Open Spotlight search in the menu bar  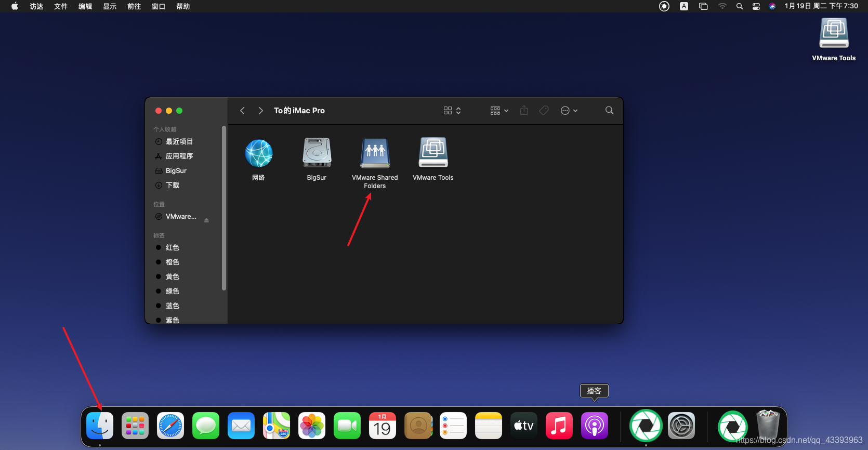pos(739,6)
